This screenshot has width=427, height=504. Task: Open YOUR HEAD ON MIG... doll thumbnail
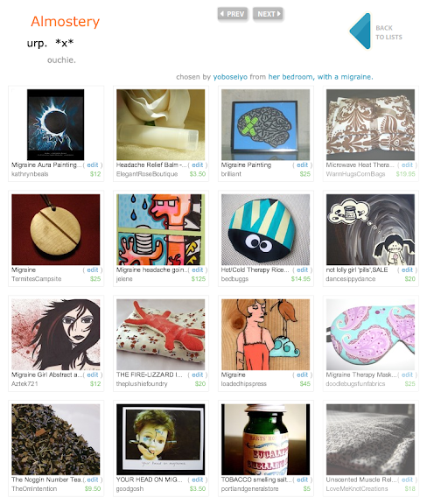(x=160, y=439)
